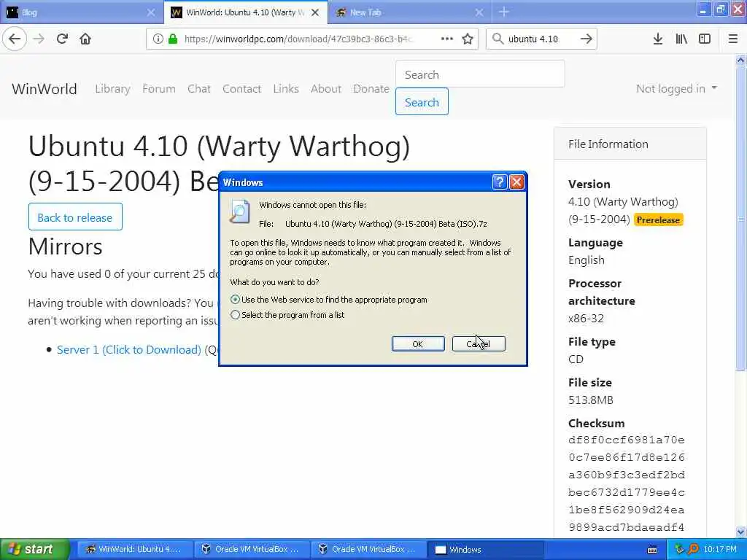Image resolution: width=747 pixels, height=560 pixels.
Task: Open the Windows Start menu
Action: tap(34, 549)
